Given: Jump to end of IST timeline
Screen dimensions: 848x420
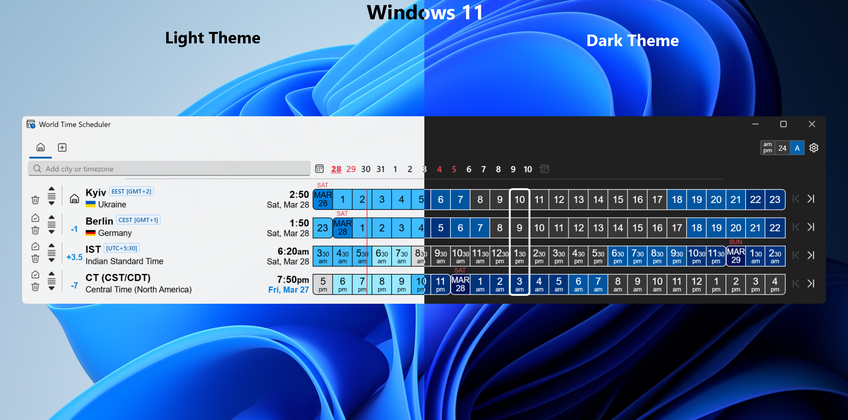Looking at the screenshot, I should click(811, 255).
